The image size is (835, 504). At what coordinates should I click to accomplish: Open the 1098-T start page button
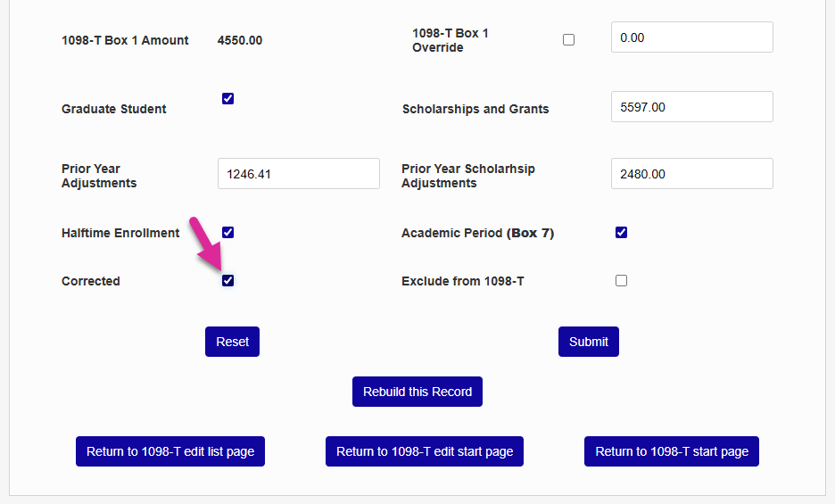point(672,451)
